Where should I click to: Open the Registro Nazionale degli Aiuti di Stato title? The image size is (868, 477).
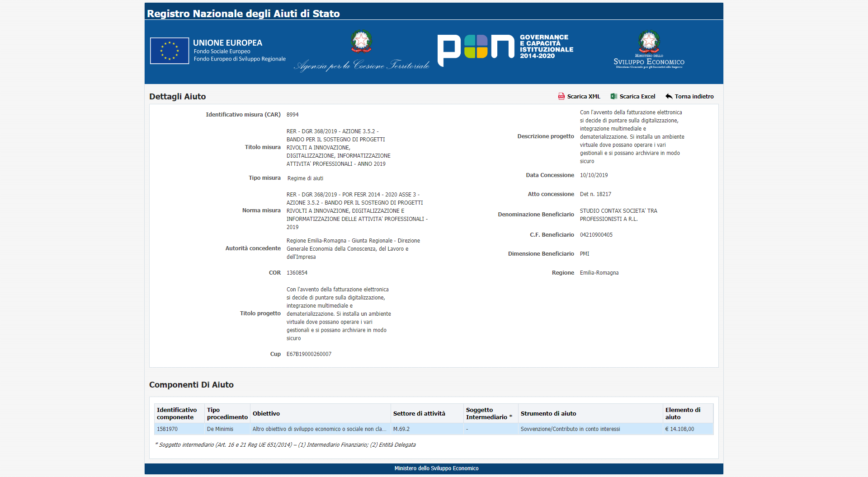click(x=243, y=14)
